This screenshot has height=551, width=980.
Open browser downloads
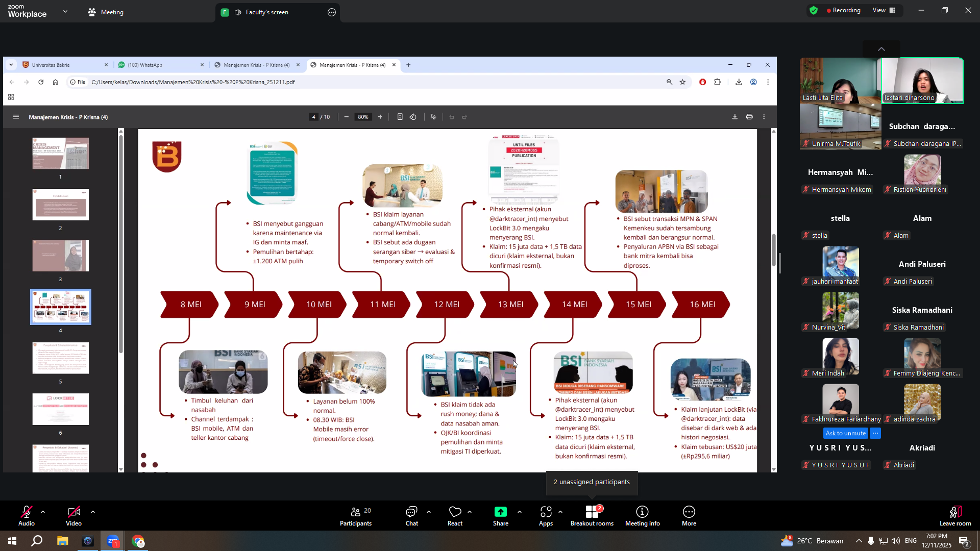739,82
